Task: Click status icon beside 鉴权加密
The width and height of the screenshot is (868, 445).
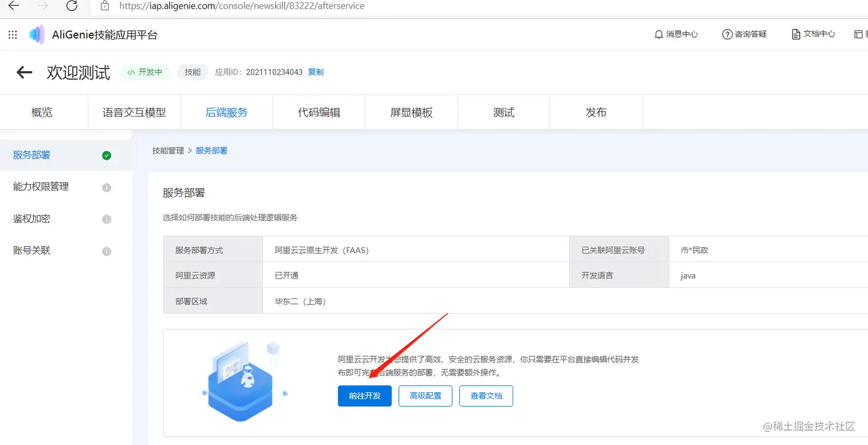Action: (x=106, y=220)
